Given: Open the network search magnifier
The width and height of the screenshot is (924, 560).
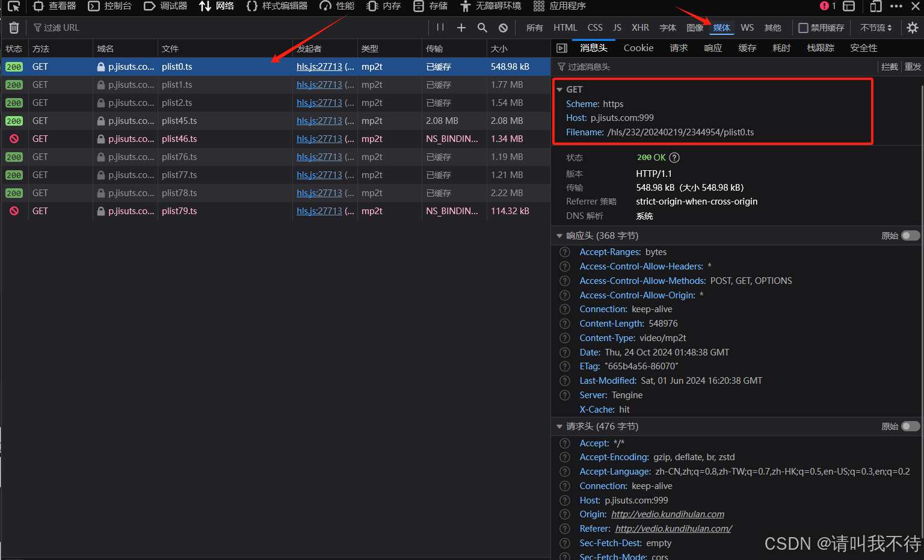Looking at the screenshot, I should coord(482,28).
